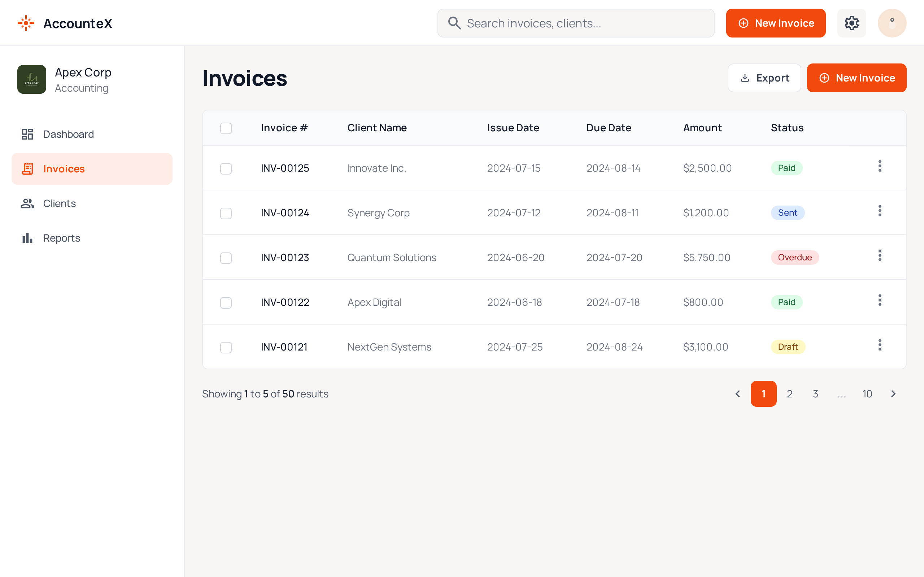Click the search magnifier icon
The height and width of the screenshot is (577, 924).
pos(454,23)
